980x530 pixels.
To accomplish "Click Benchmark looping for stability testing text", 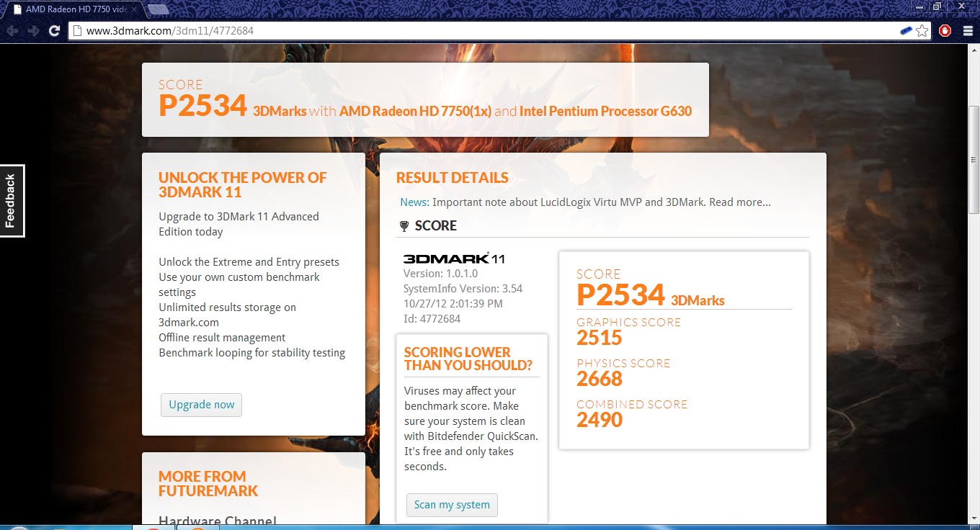I will click(251, 353).
